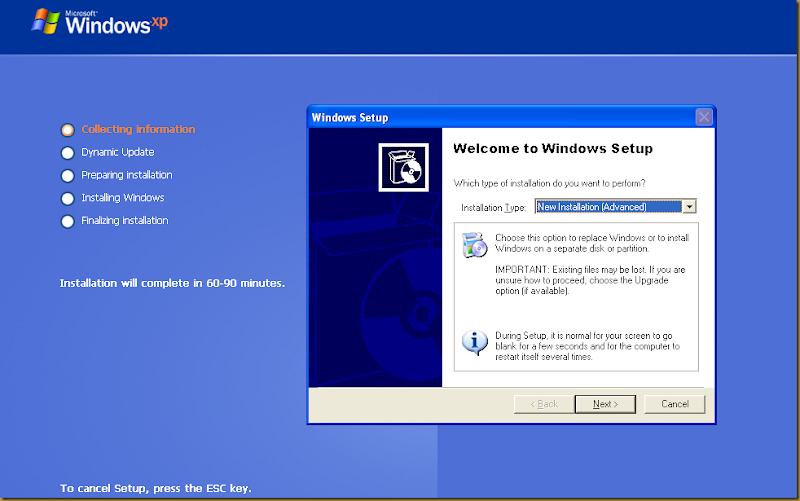The height and width of the screenshot is (501, 800).
Task: Click the 'Installing Windows' label
Action: (123, 197)
